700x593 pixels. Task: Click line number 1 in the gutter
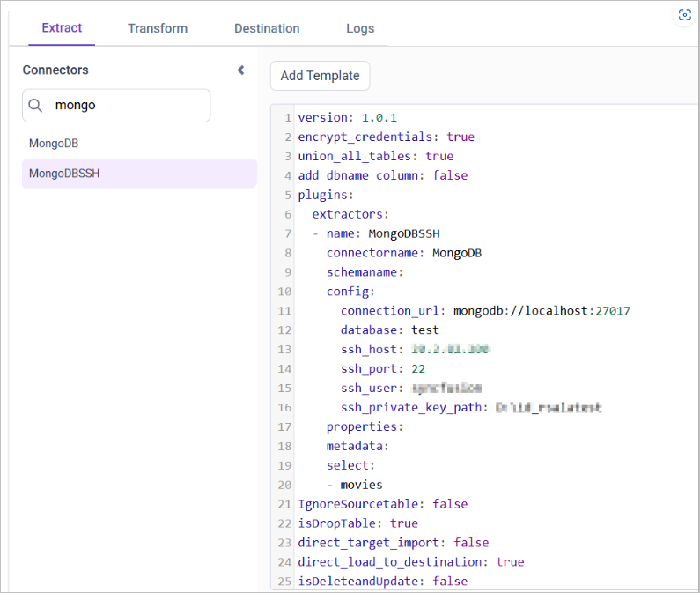[288, 118]
